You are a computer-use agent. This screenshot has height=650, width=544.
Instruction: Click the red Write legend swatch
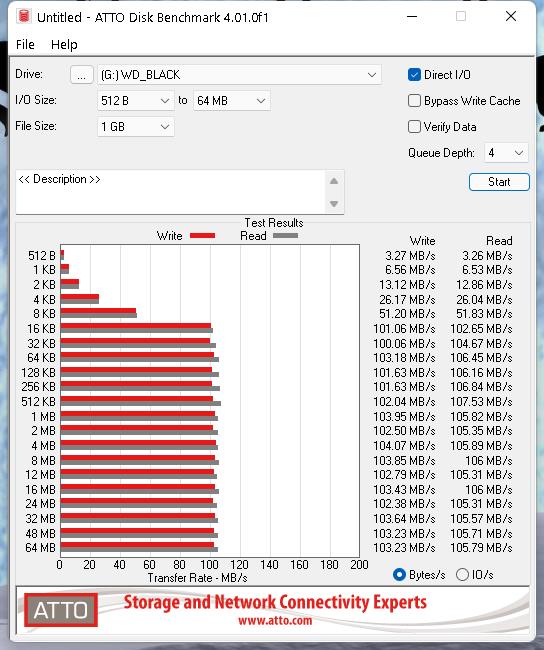pos(202,235)
